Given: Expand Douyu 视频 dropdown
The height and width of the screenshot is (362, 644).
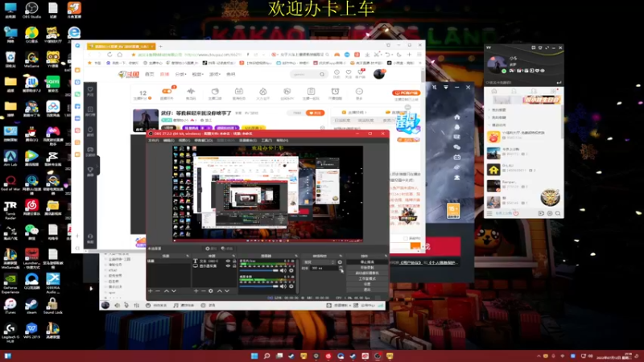Looking at the screenshot, I should coord(197,74).
